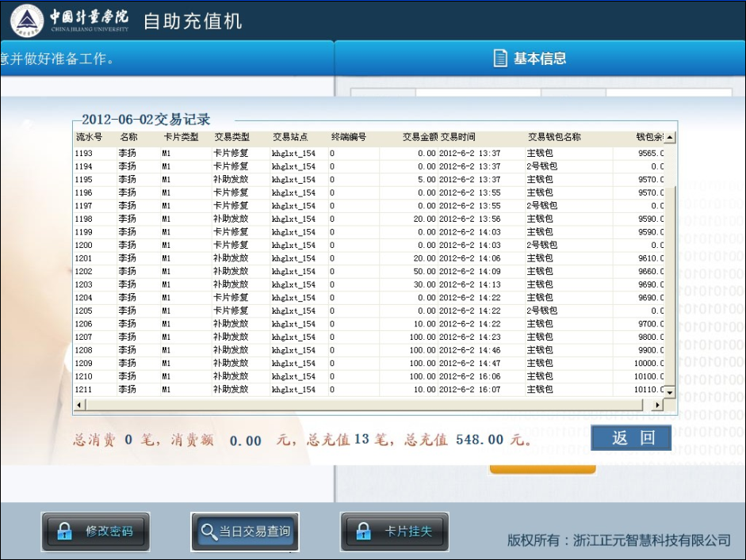Click the horizontal scrollbar left arrow
This screenshot has width=746, height=560.
tap(78, 405)
